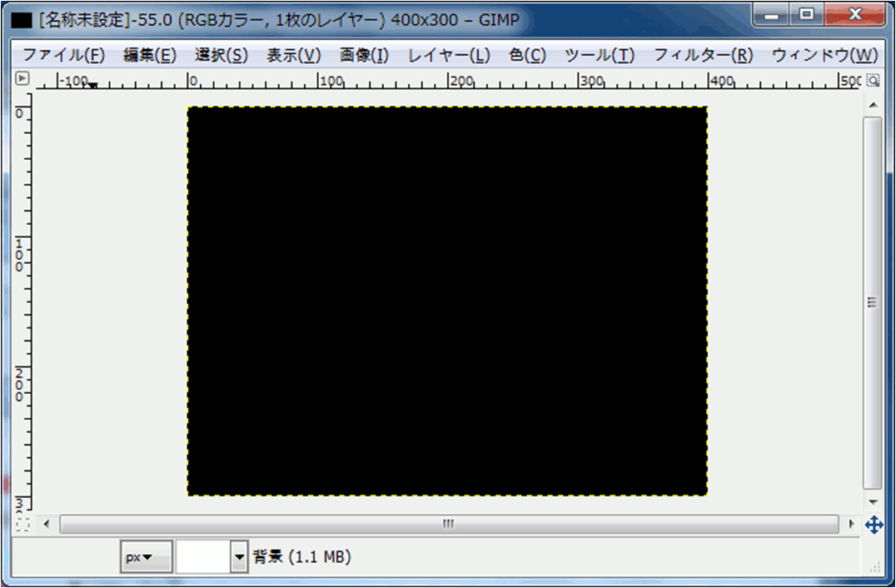The width and height of the screenshot is (896, 588).
Task: Open the フィルター(R) menu
Action: click(703, 56)
